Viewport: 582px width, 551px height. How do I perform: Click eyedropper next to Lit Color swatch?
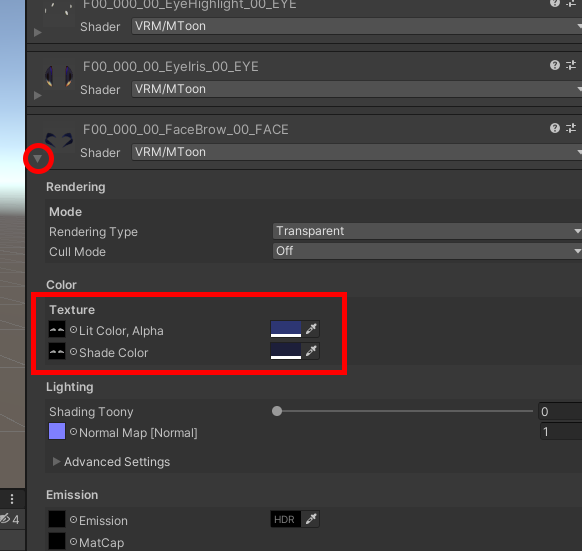click(311, 329)
